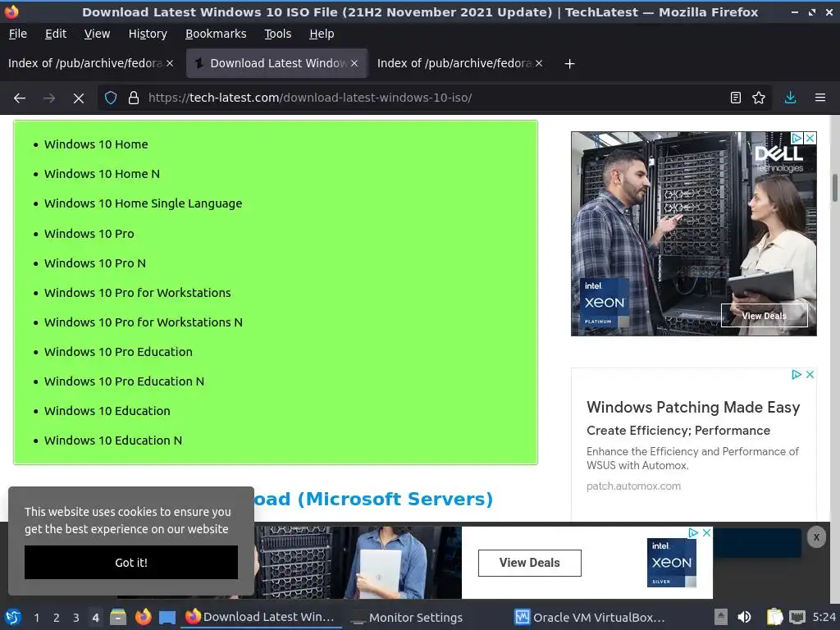The width and height of the screenshot is (840, 630).
Task: Open the clock showing 5:24
Action: 824,617
